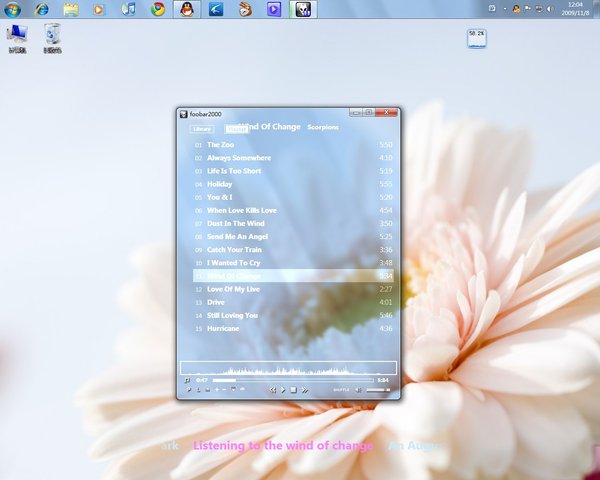
Task: Open the Computer desktop icon
Action: click(x=17, y=38)
